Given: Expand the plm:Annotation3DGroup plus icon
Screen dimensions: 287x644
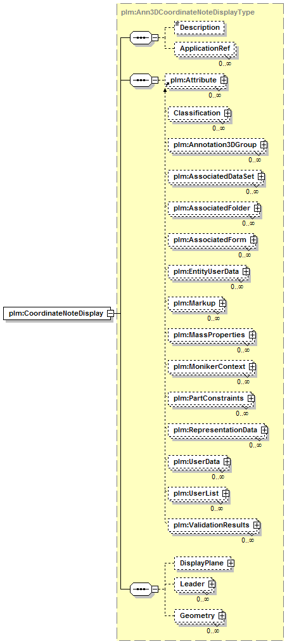Looking at the screenshot, I should click(264, 145).
